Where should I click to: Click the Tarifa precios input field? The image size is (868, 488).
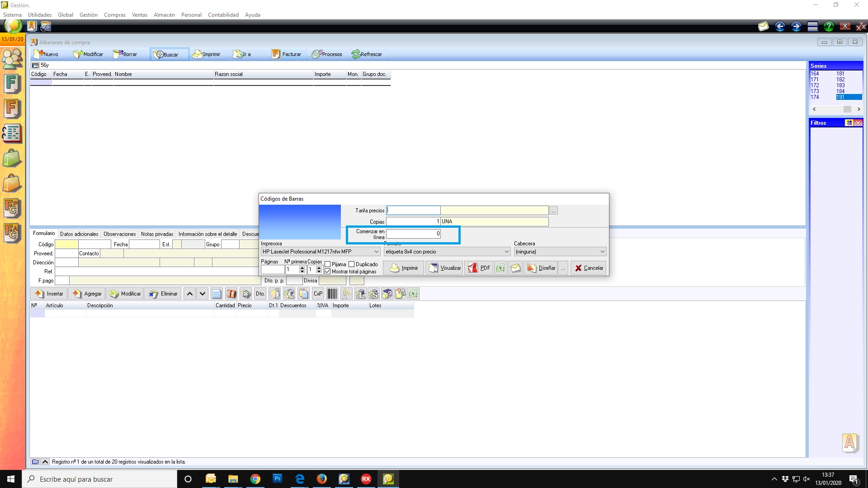[x=413, y=211]
